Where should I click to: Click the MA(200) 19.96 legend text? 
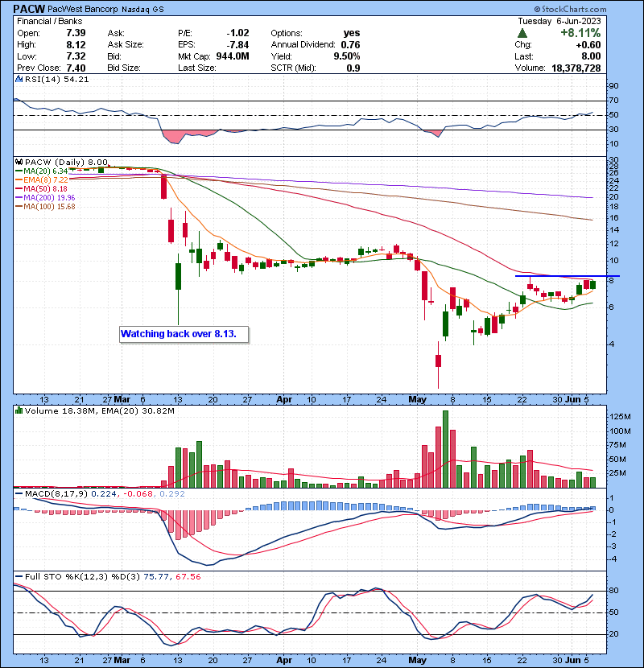[49, 198]
